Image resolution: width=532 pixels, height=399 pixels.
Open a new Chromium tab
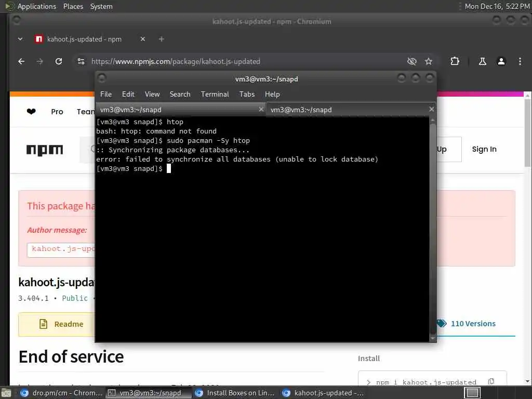coord(162,39)
